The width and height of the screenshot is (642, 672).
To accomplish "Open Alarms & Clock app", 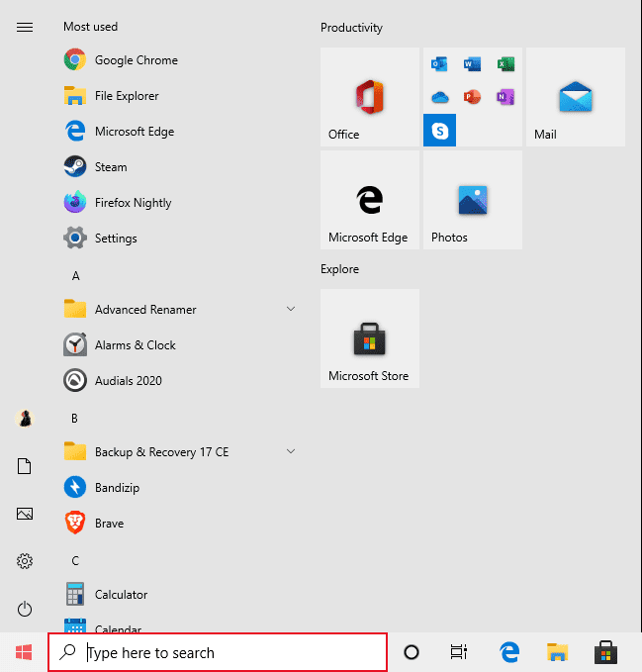I will tap(180, 345).
